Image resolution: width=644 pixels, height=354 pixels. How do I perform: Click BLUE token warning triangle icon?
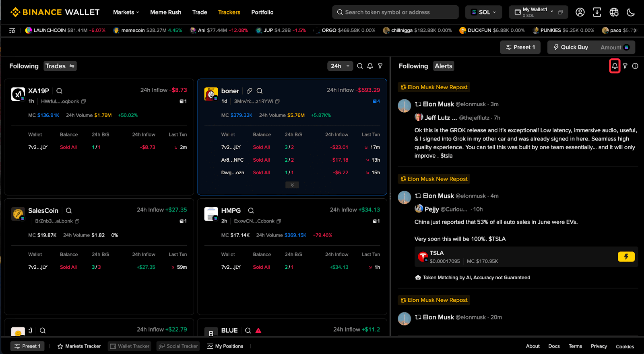tap(258, 330)
